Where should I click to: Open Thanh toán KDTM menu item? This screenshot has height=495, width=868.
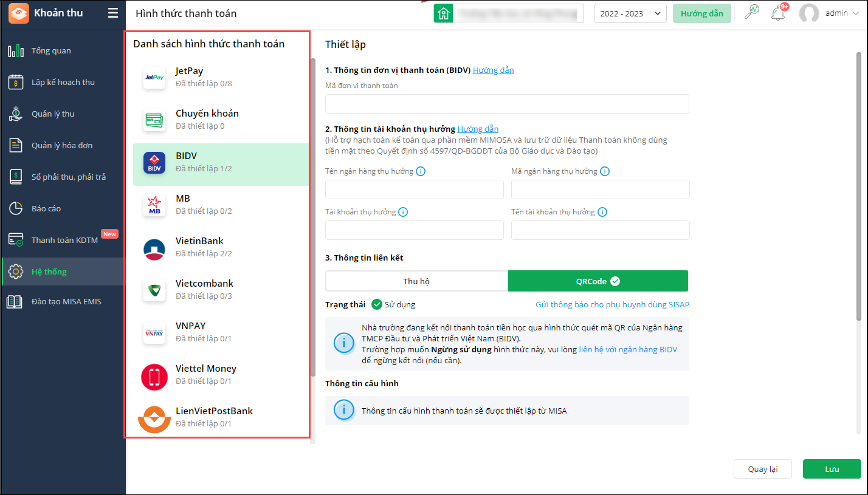(63, 240)
